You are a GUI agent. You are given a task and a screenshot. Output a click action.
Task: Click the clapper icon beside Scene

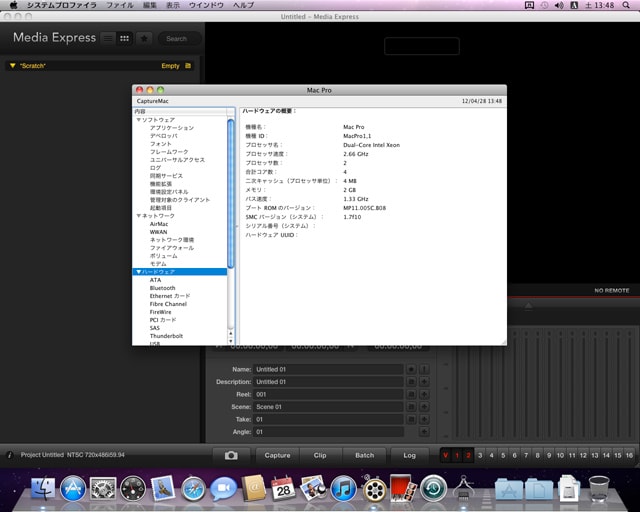(411, 407)
